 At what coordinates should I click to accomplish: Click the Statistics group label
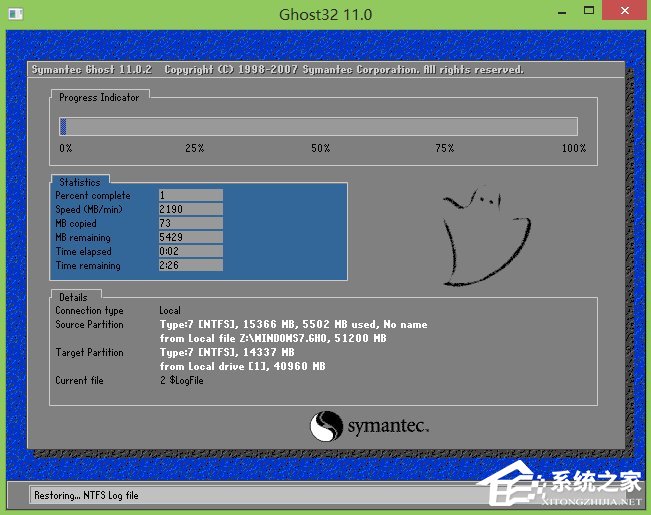[x=79, y=182]
